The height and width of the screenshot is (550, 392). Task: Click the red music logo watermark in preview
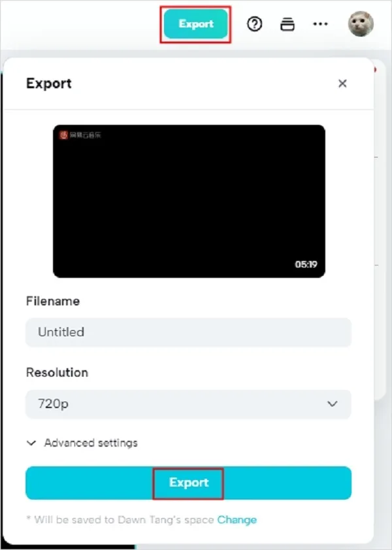coord(63,135)
